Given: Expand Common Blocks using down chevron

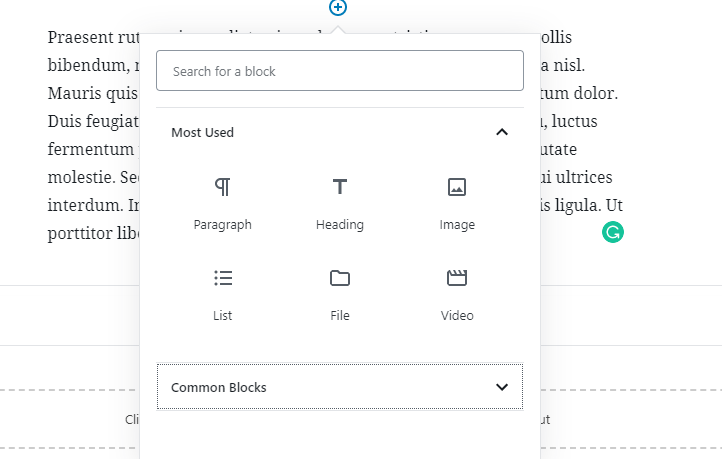Looking at the screenshot, I should point(502,387).
